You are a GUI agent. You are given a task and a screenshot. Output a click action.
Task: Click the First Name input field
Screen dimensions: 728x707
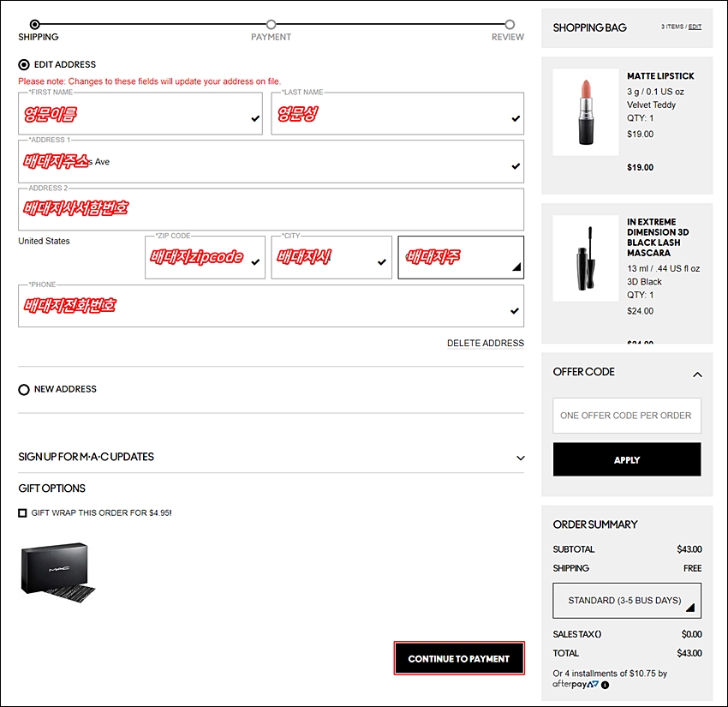click(140, 114)
